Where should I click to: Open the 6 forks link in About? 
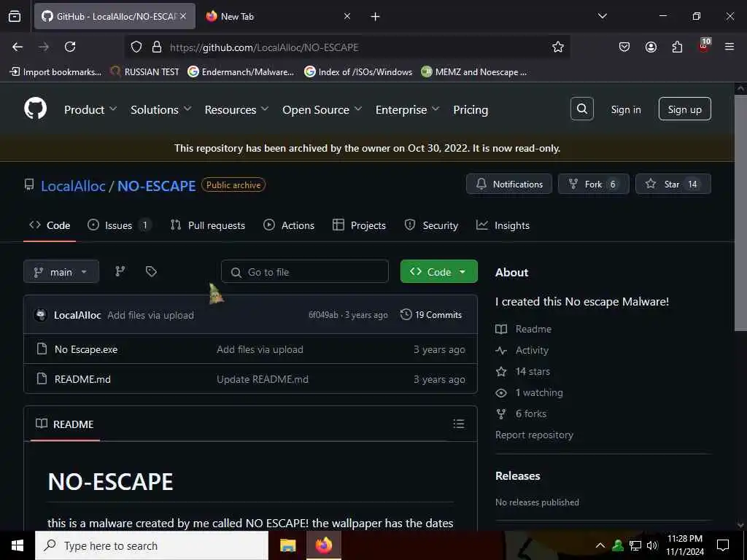coord(530,413)
